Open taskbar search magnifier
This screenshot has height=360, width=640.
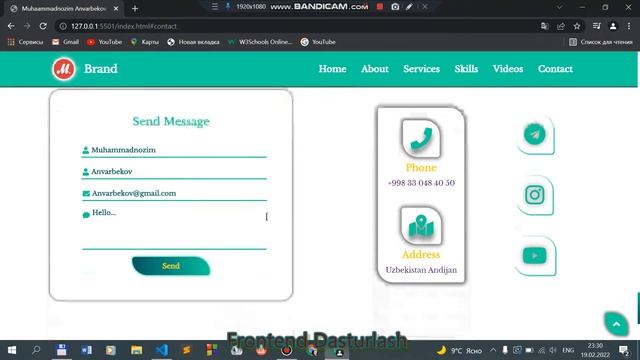point(36,350)
